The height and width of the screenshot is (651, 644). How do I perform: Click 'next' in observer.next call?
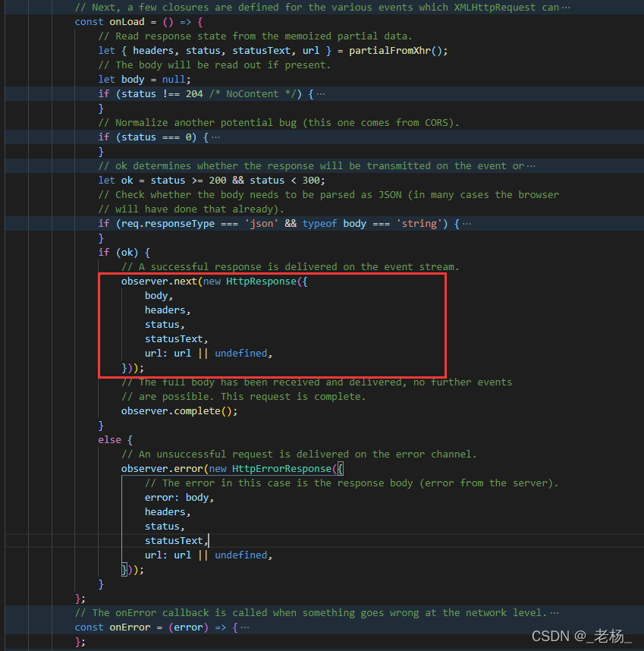185,281
